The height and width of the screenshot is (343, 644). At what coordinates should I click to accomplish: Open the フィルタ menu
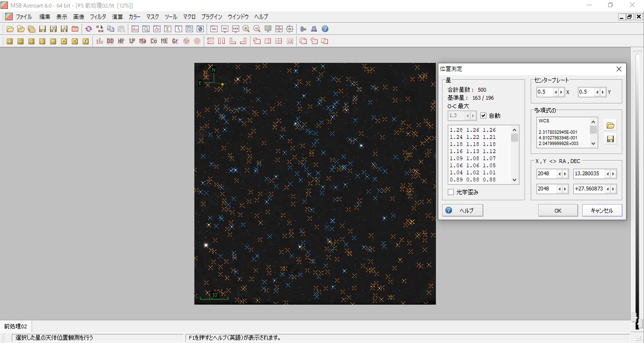pos(98,17)
